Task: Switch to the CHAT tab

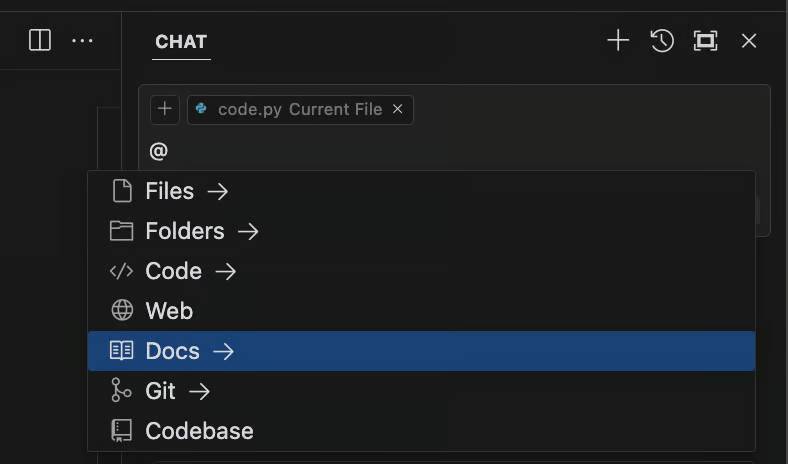Action: click(181, 41)
